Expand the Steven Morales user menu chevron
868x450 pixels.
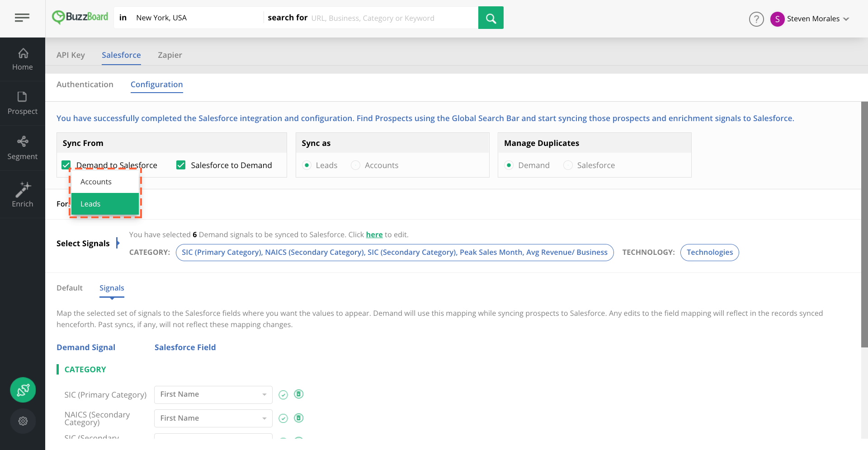846,19
